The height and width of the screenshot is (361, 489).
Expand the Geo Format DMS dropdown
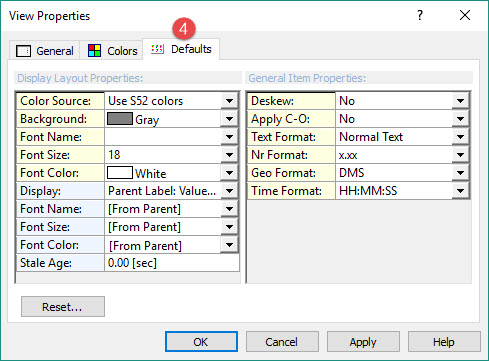point(460,173)
